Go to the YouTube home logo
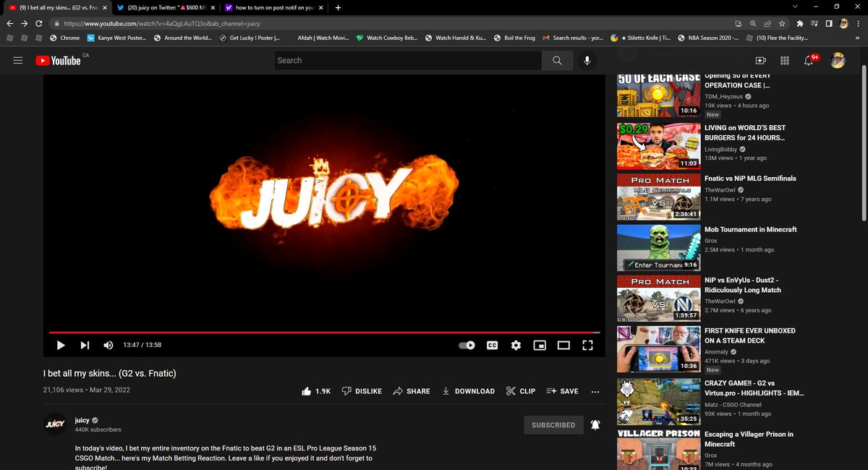 pos(58,61)
